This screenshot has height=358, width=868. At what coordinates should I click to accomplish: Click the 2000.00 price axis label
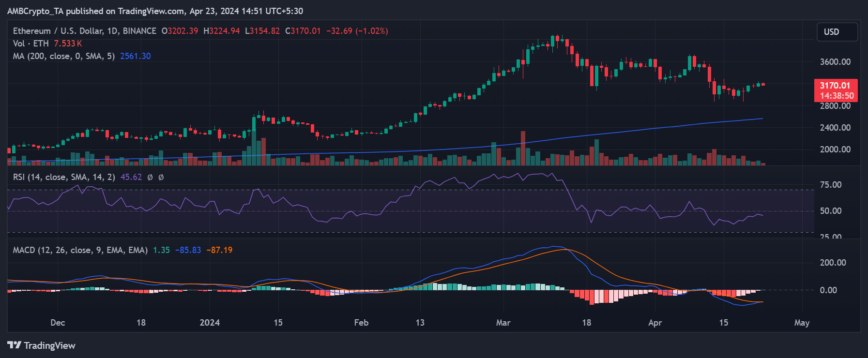pyautogui.click(x=836, y=149)
